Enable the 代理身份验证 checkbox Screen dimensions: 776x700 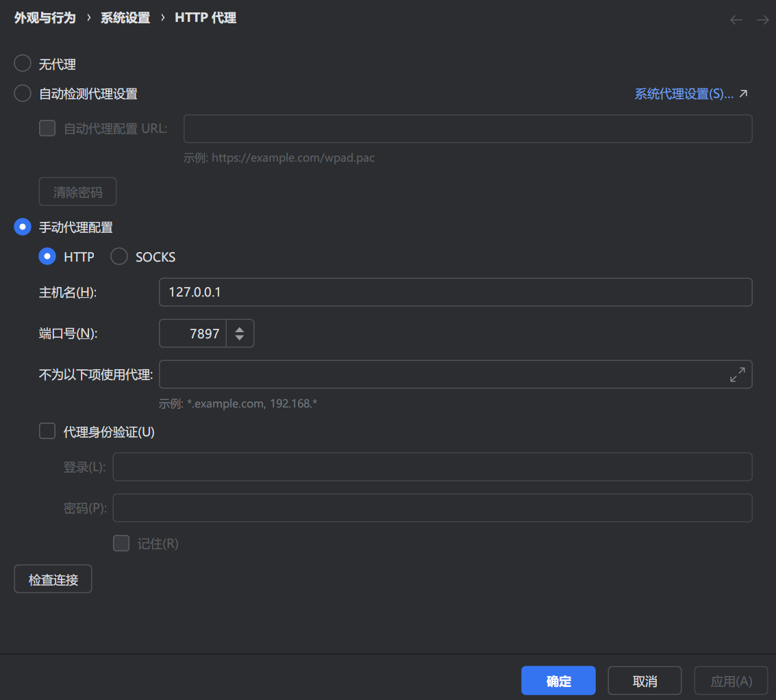pyautogui.click(x=47, y=432)
